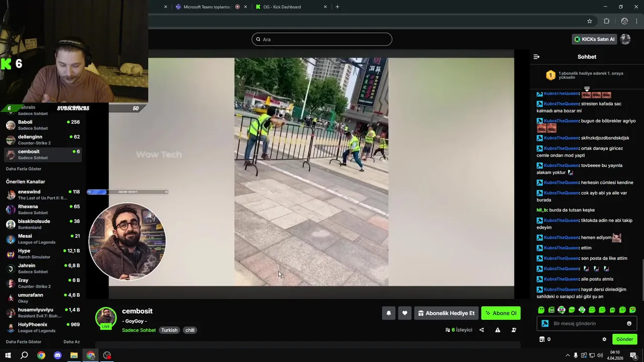Click the chill tag

tap(190, 330)
